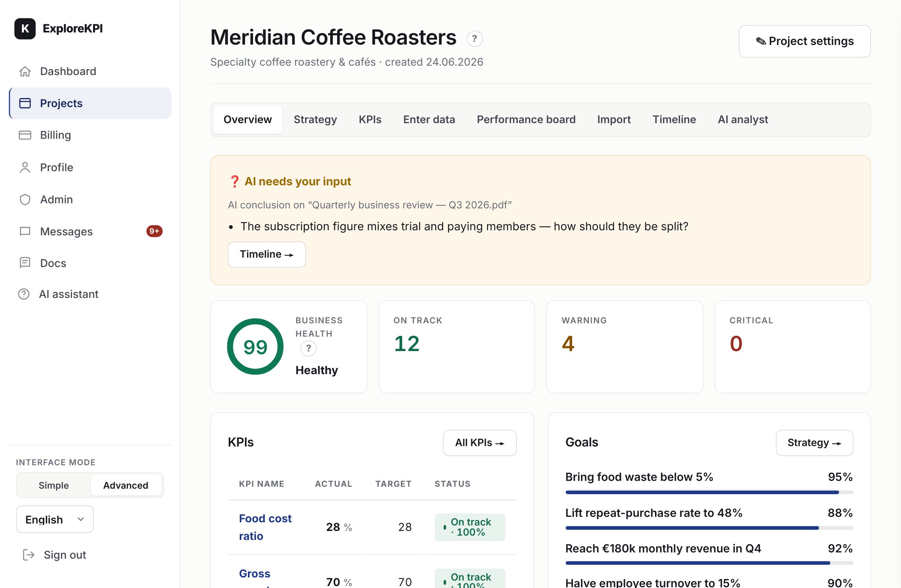Open Messages chat bubble icon
The height and width of the screenshot is (588, 901).
click(25, 231)
